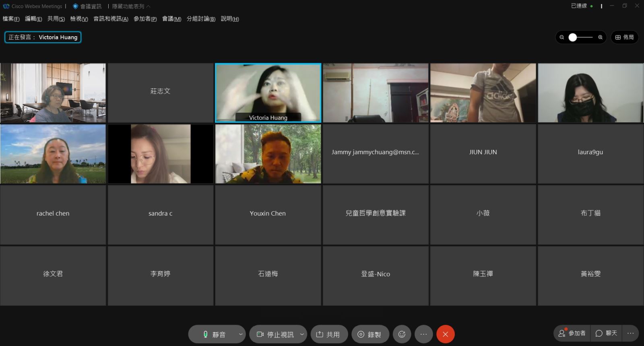Screen dimensions: 644x346
Task: Select Victoria Huang's video tile
Action: (268, 93)
